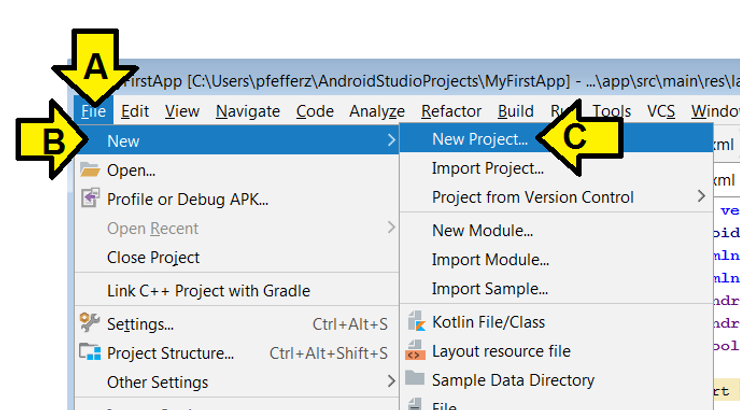
Task: Click the Kotlin File/Class icon
Action: (415, 322)
